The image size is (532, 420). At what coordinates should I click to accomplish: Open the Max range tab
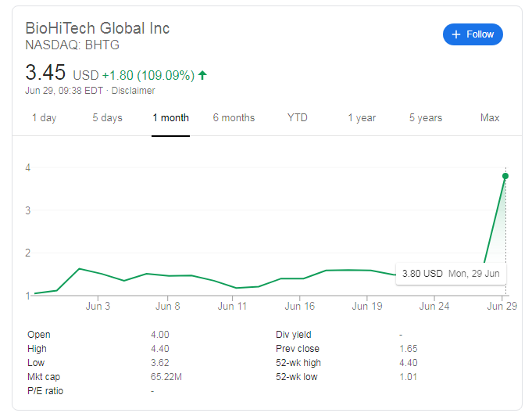point(490,117)
